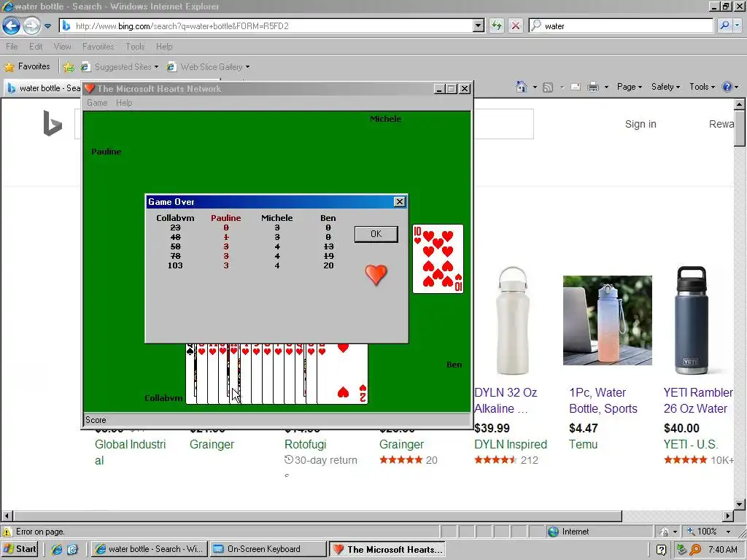Click the Sign in link on Bing
747x560 pixels.
click(640, 124)
